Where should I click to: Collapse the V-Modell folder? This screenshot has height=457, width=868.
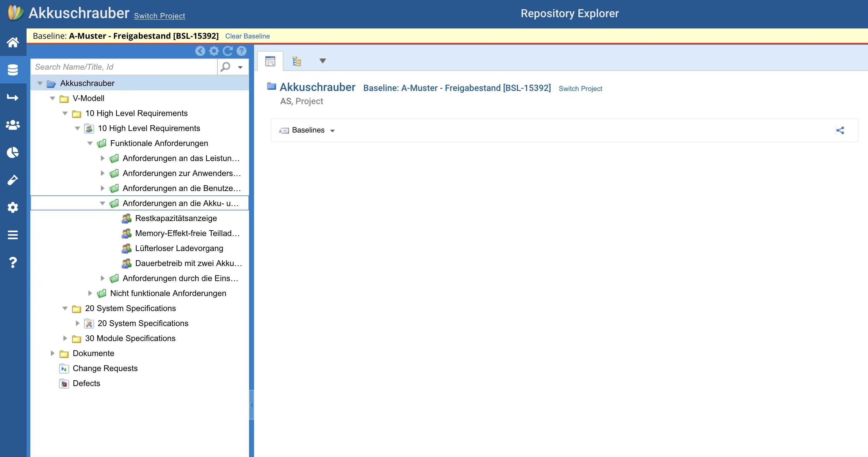point(52,98)
